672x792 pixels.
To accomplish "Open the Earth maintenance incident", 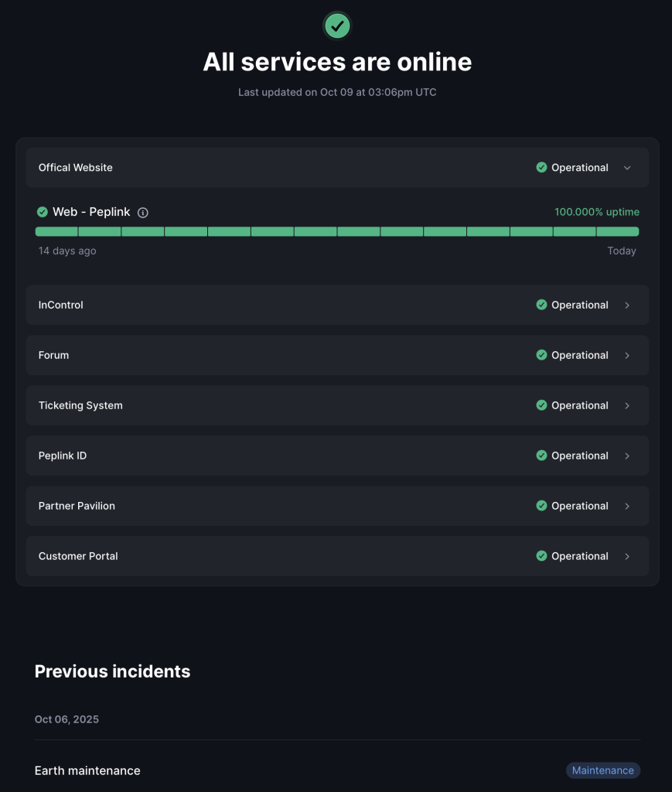I will tap(87, 770).
